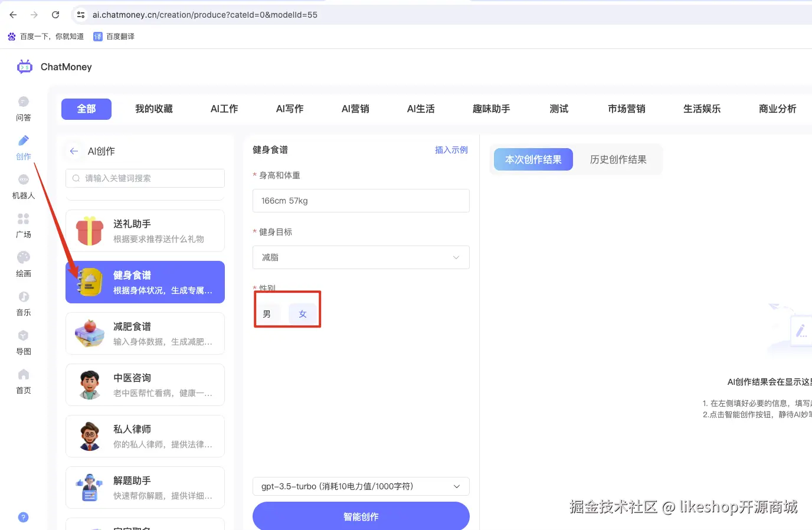The image size is (812, 530).
Task: Click the browser address bar URL
Action: (x=205, y=15)
